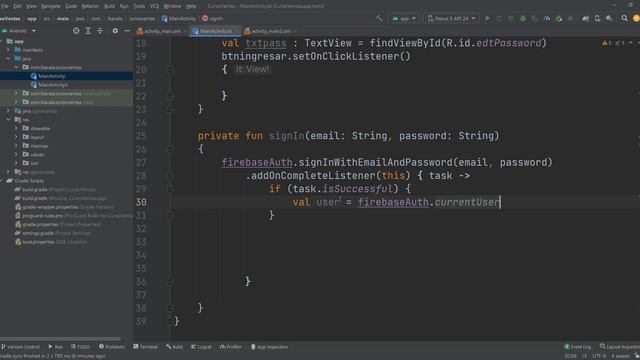Image resolution: width=640 pixels, height=360 pixels.
Task: Open the File menu
Action: tap(4, 6)
